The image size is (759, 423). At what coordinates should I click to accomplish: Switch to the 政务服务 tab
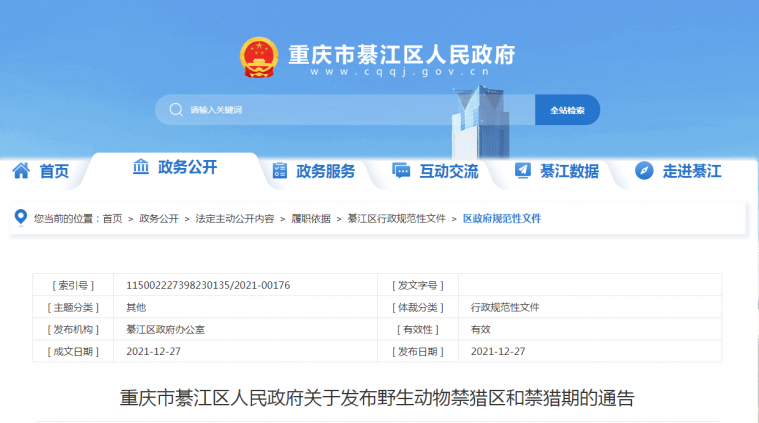pyautogui.click(x=325, y=171)
